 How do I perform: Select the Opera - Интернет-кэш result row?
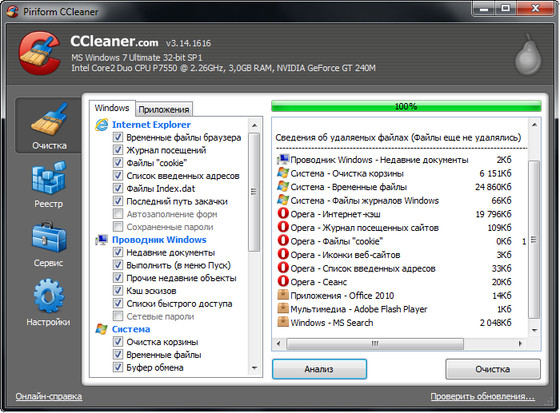395,214
